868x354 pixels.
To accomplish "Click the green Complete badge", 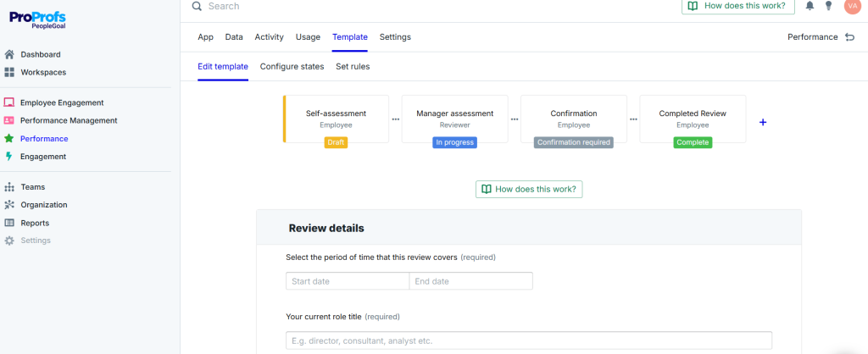I will click(x=693, y=143).
